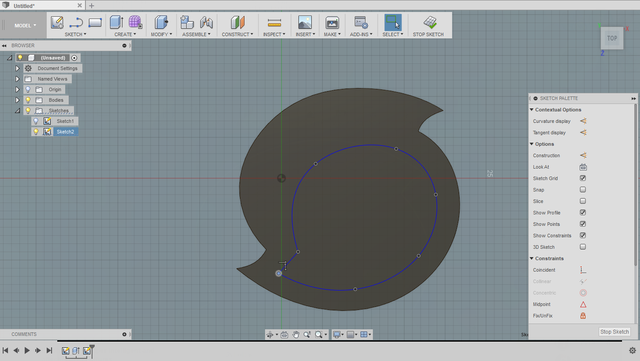Click the sketch palette scrollbar

pyautogui.click(x=635, y=184)
